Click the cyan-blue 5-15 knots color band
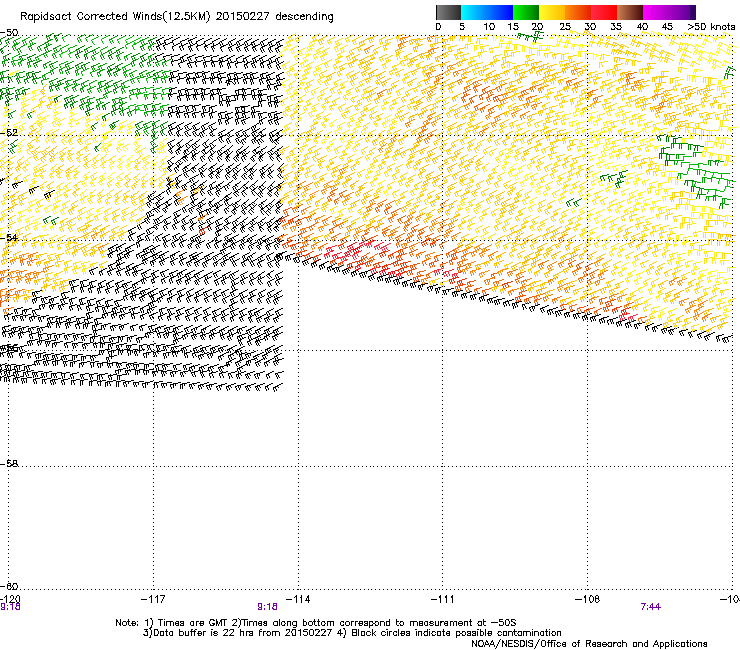The height and width of the screenshot is (650, 740). 487,12
